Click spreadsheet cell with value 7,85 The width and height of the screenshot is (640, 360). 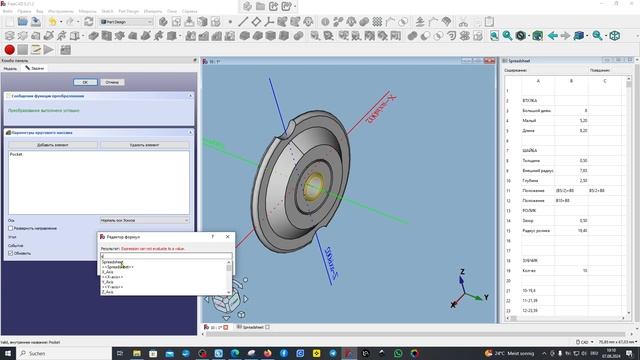[571, 171]
